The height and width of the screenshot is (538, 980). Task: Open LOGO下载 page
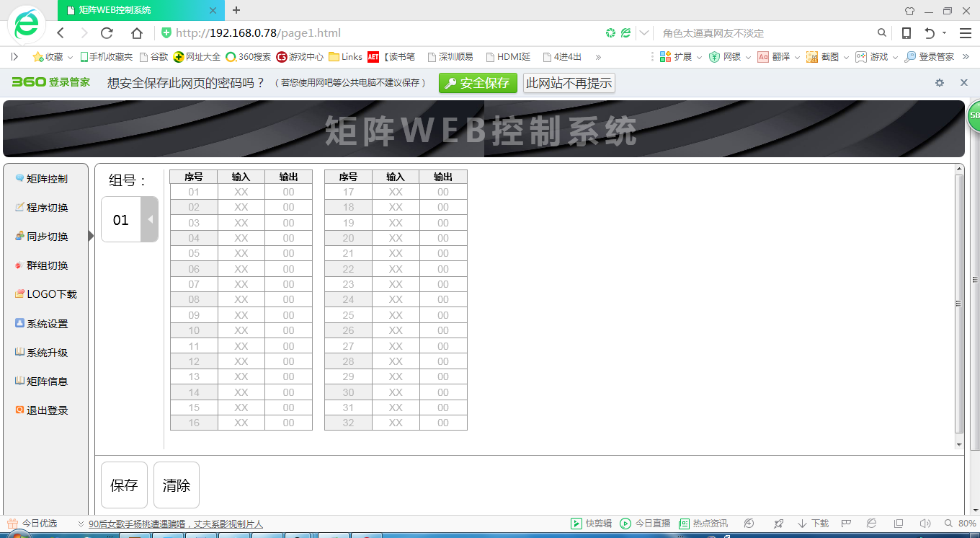46,294
